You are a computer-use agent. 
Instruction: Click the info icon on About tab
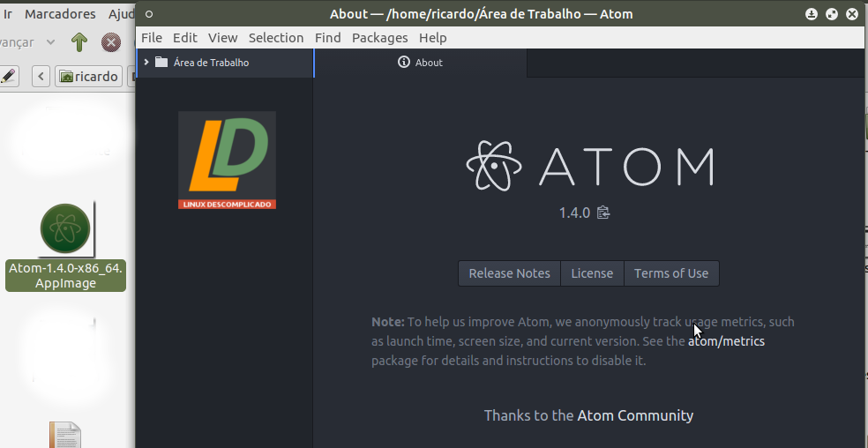click(404, 62)
